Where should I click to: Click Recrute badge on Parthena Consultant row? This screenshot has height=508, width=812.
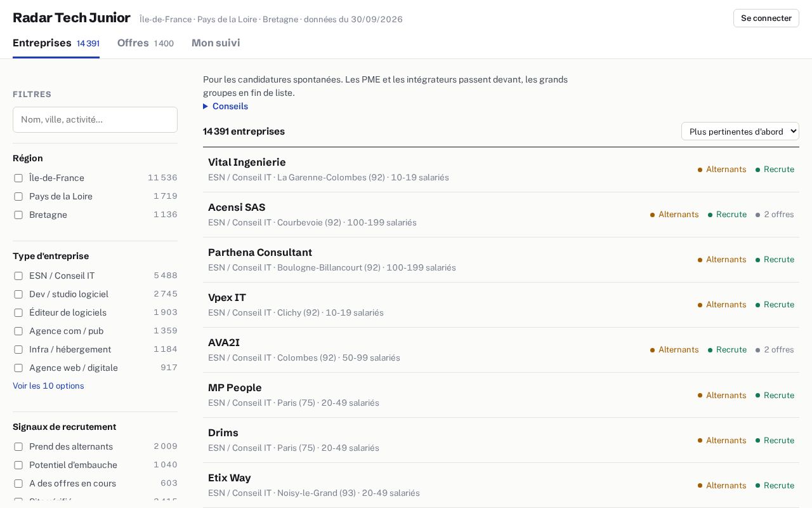click(x=775, y=260)
